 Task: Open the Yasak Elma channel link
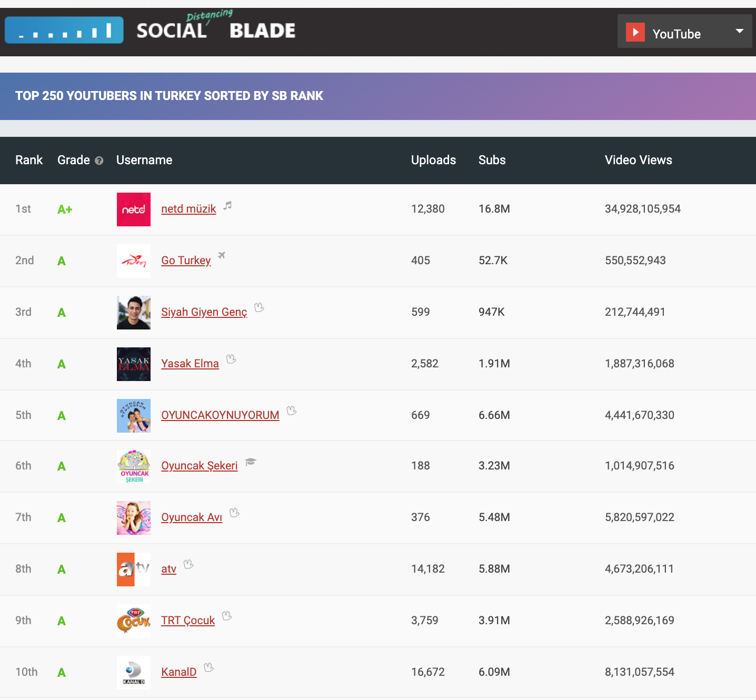pyautogui.click(x=190, y=364)
